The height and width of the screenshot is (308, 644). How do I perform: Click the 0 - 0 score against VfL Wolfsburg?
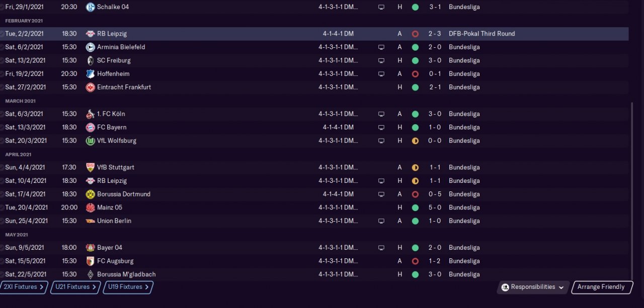435,141
